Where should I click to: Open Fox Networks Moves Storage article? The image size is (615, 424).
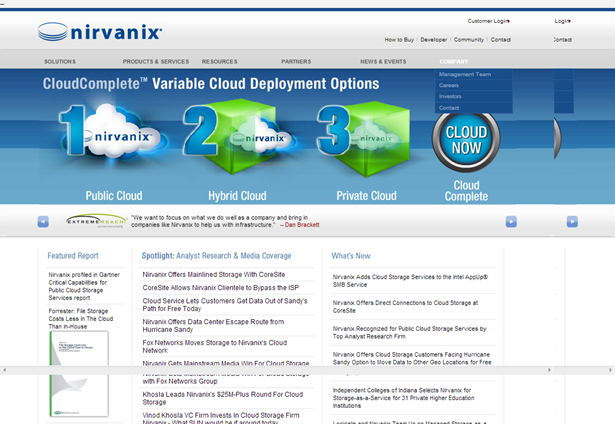[215, 346]
